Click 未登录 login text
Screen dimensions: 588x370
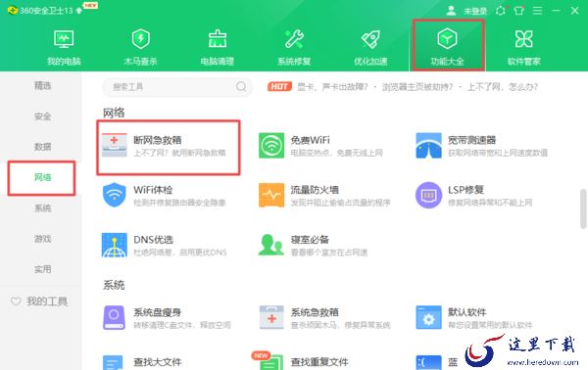click(475, 11)
